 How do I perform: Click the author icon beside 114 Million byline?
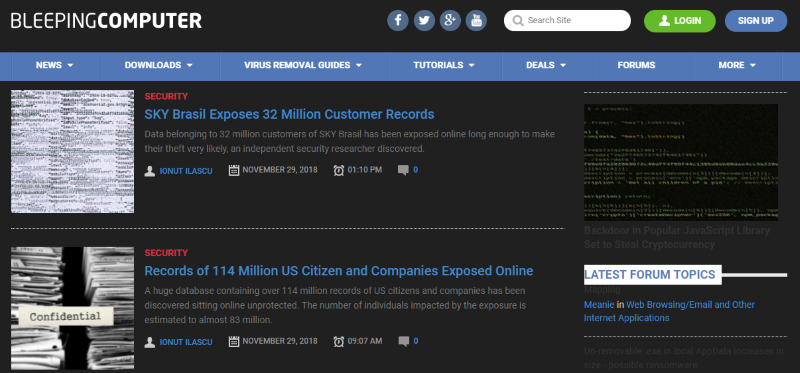click(149, 342)
